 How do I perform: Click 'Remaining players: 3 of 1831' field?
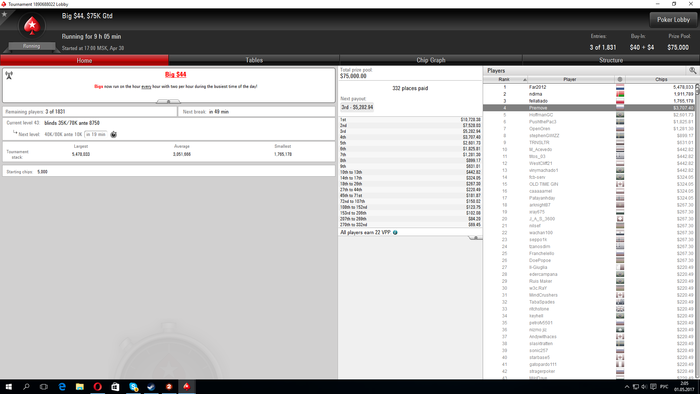pos(90,112)
